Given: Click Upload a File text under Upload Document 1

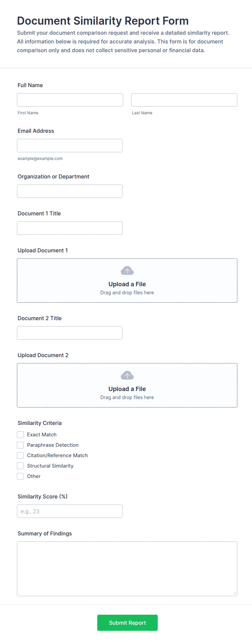Looking at the screenshot, I should 127,284.
